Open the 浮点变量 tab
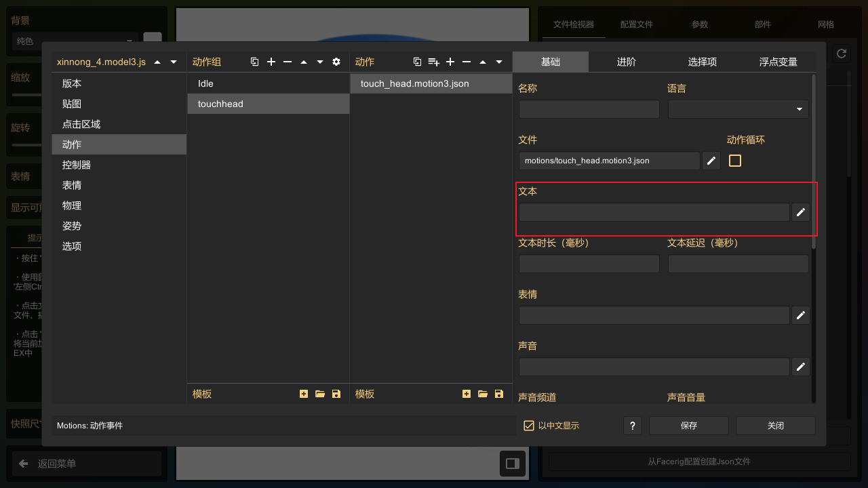This screenshot has width=868, height=488. tap(778, 62)
